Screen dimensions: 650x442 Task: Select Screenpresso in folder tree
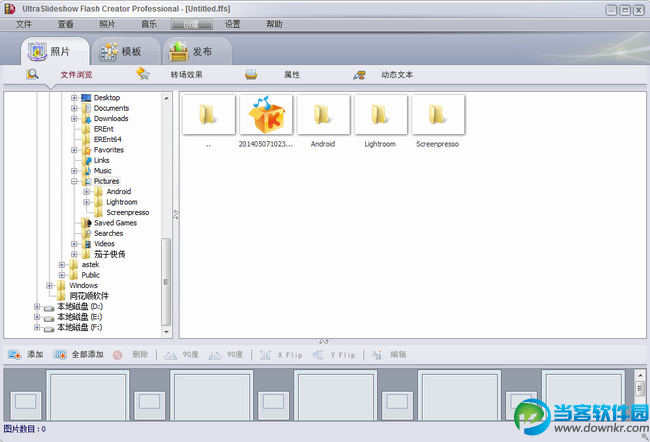click(x=128, y=213)
